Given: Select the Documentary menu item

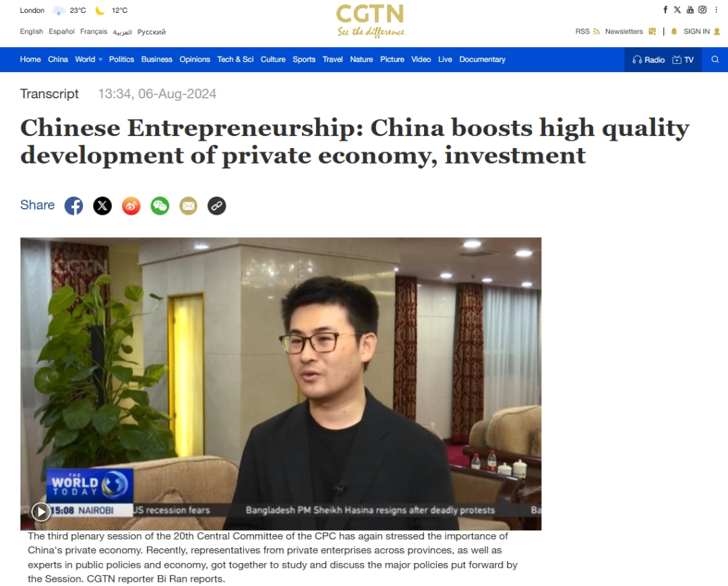Looking at the screenshot, I should (483, 59).
